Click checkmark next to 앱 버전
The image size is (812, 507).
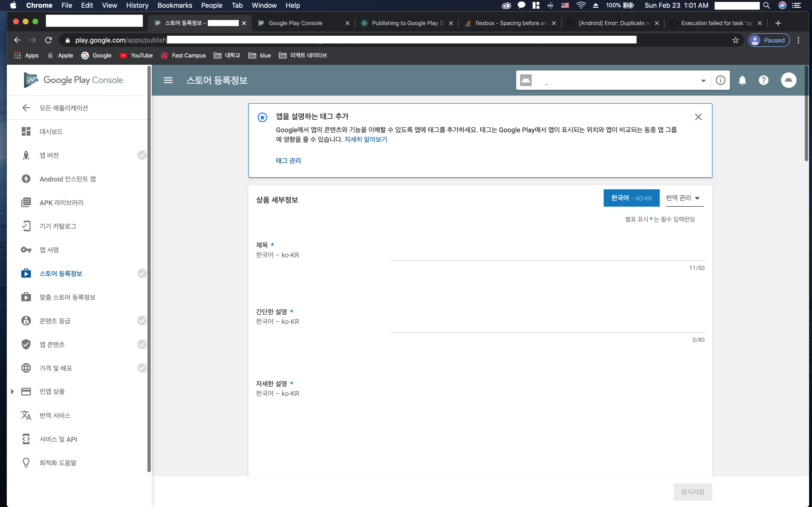(142, 155)
